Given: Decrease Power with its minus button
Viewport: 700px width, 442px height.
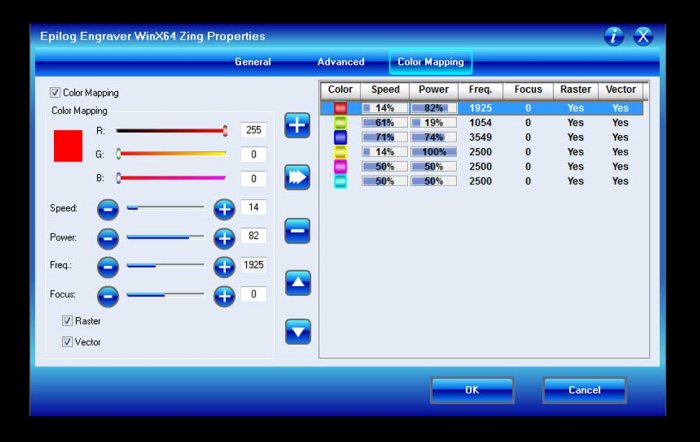Looking at the screenshot, I should coord(108,238).
